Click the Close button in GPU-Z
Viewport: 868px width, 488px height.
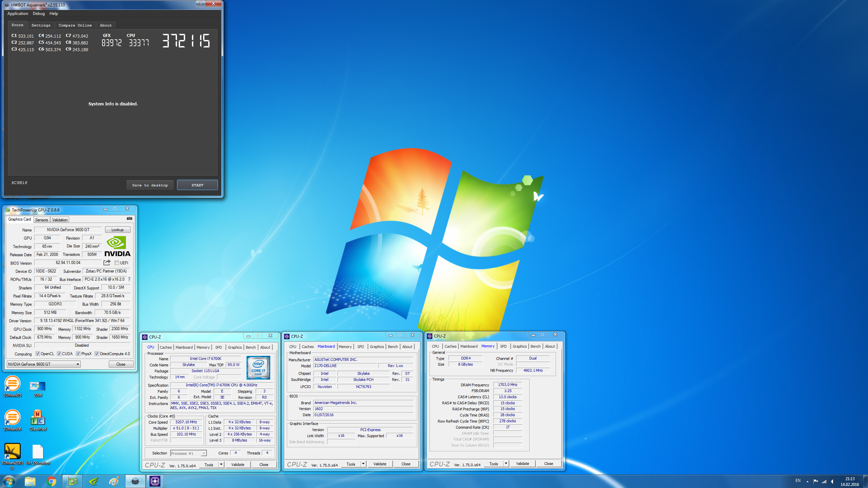pos(121,364)
